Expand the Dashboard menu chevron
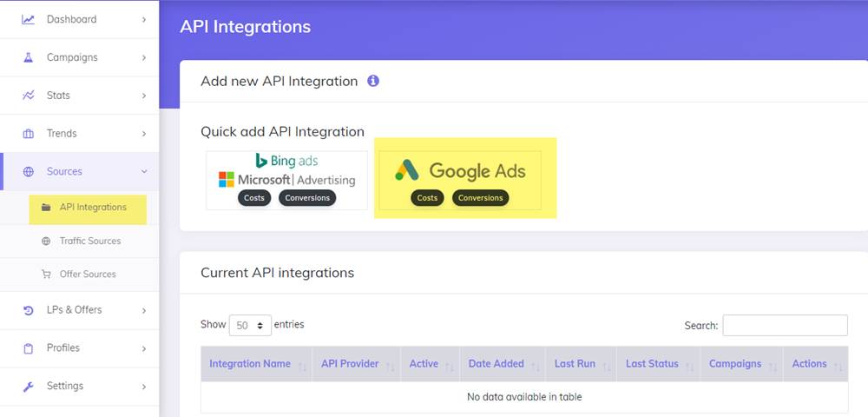This screenshot has height=417, width=868. [x=144, y=19]
